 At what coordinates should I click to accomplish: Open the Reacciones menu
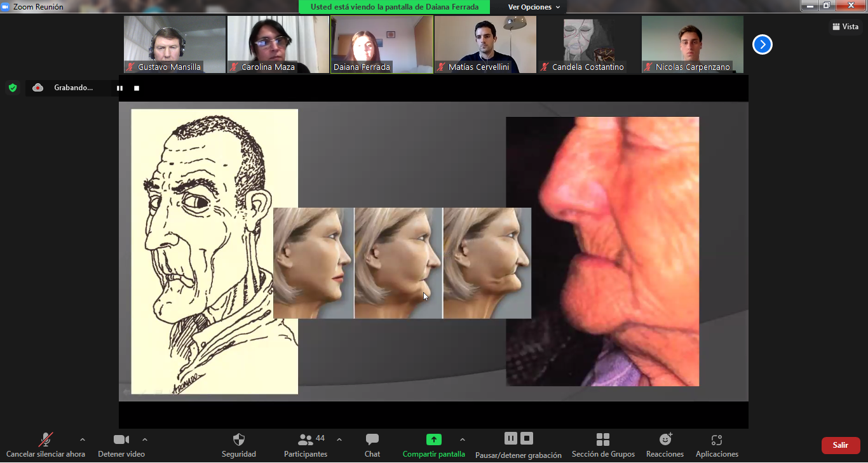(665, 440)
